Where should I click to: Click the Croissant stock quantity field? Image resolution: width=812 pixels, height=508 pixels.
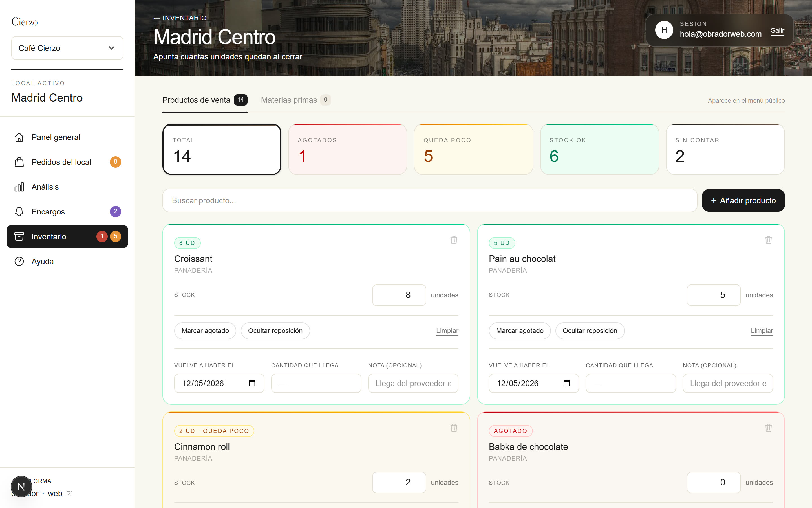click(399, 295)
